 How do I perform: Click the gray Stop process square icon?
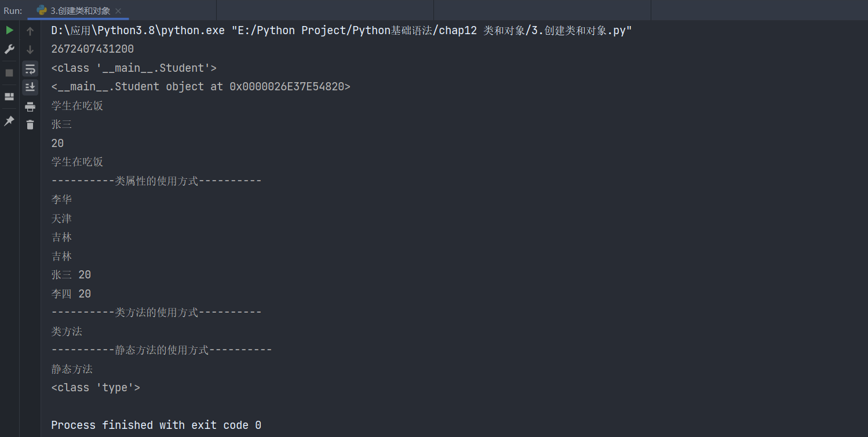[x=9, y=73]
